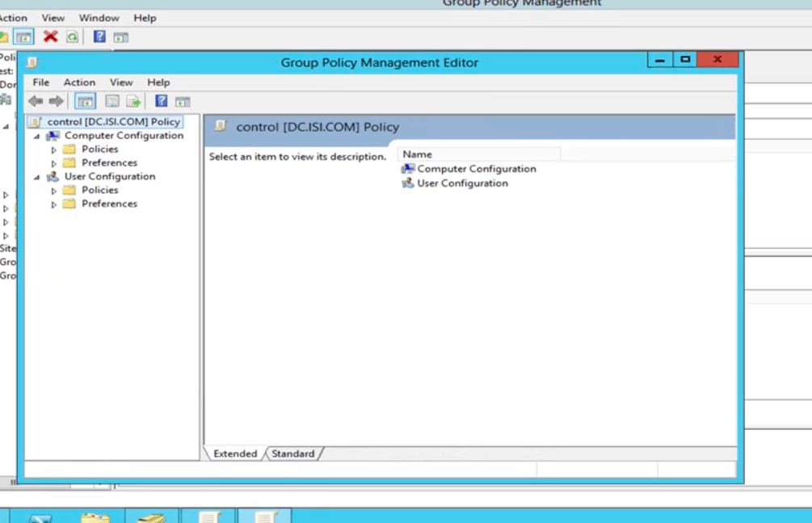Open Help menu in Editor
This screenshot has height=523, width=812.
pyautogui.click(x=158, y=82)
